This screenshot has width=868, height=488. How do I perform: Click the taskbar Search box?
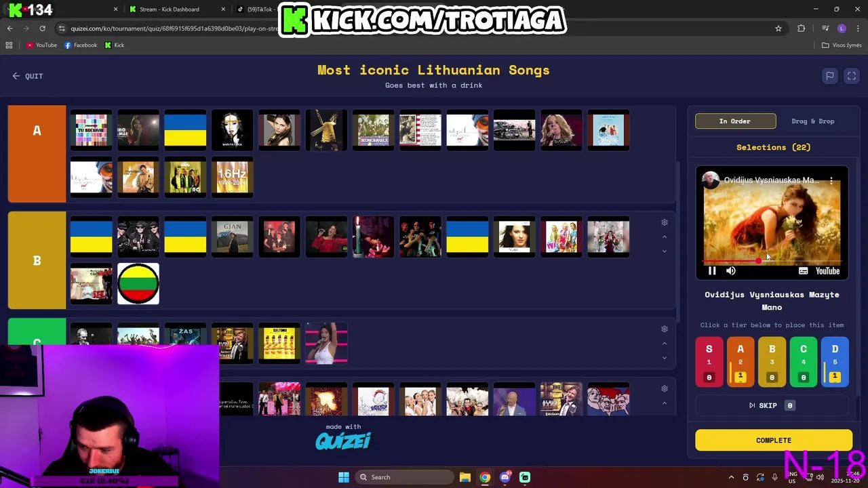click(x=404, y=477)
